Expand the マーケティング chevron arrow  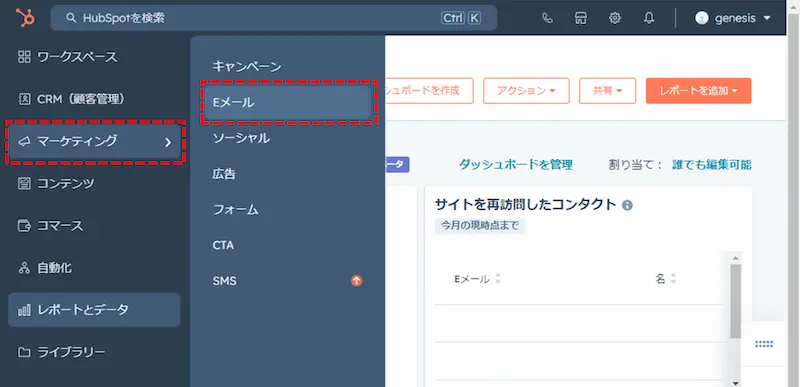click(x=168, y=142)
